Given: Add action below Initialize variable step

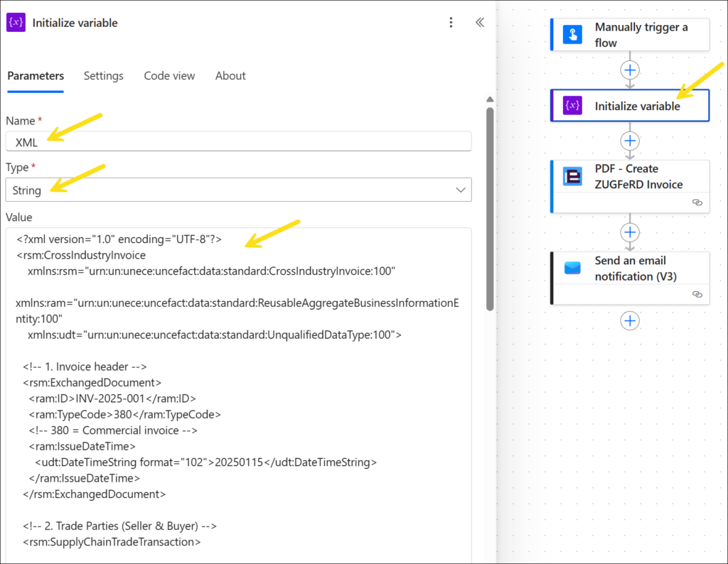Looking at the screenshot, I should (630, 140).
